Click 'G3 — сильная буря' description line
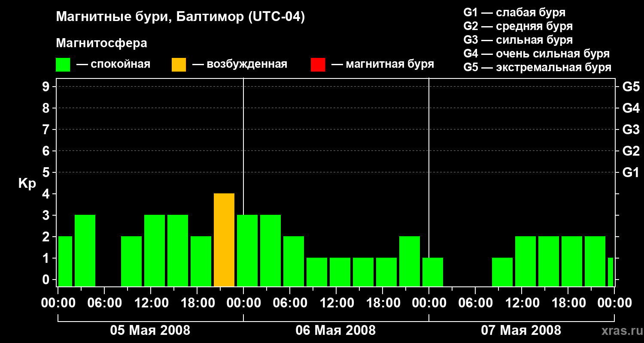The image size is (644, 343). (x=518, y=40)
